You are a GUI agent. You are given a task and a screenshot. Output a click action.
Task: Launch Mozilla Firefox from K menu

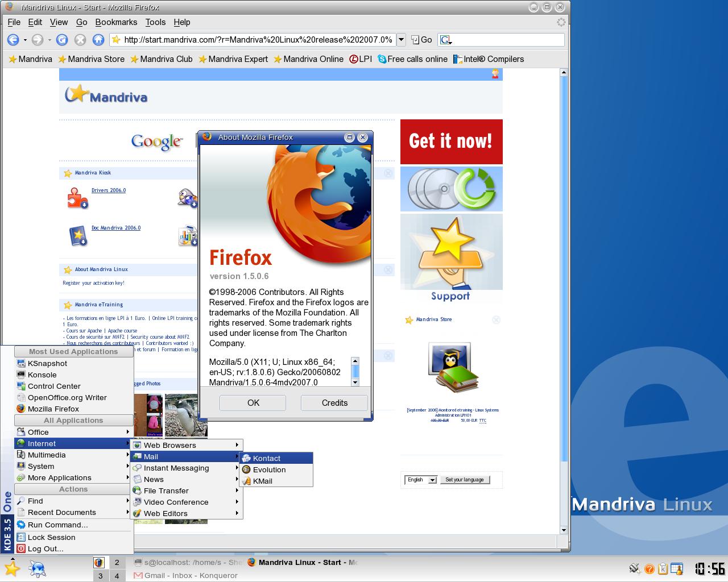[x=74, y=409]
